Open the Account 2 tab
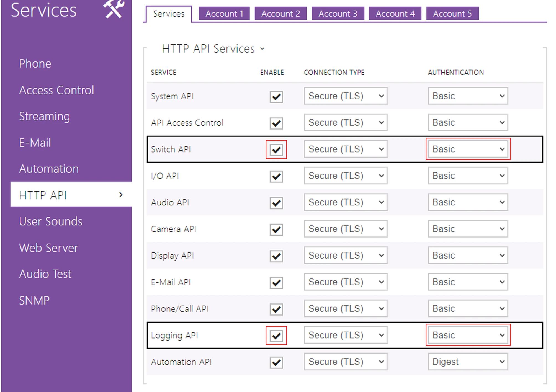The height and width of the screenshot is (392, 556). 280,14
